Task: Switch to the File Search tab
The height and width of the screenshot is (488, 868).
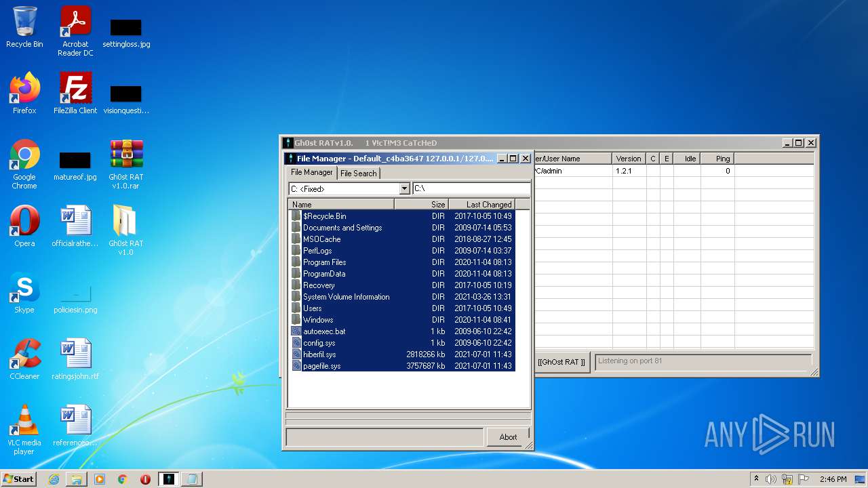Action: click(x=359, y=174)
